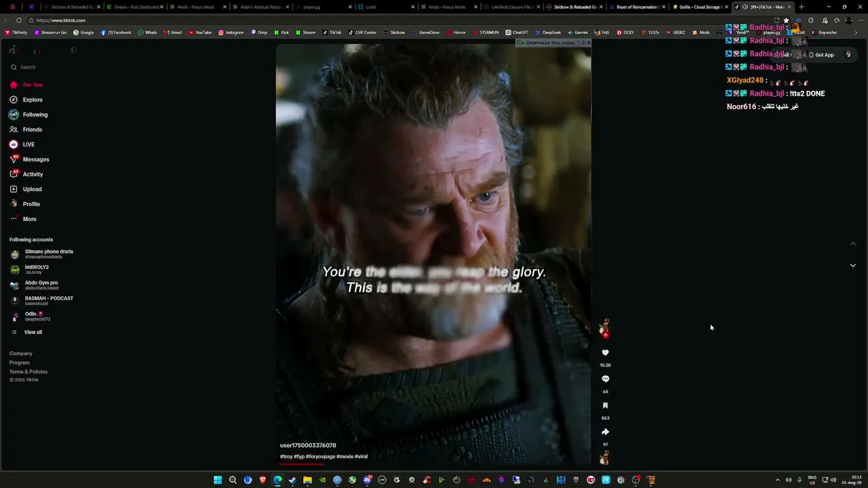The image size is (868, 488).
Task: Open the Company footer link
Action: point(21,354)
